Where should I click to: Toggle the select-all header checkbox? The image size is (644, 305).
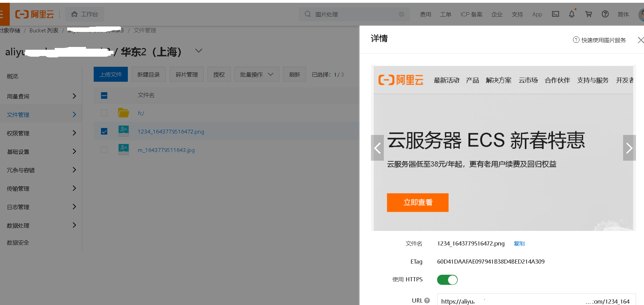tap(104, 95)
